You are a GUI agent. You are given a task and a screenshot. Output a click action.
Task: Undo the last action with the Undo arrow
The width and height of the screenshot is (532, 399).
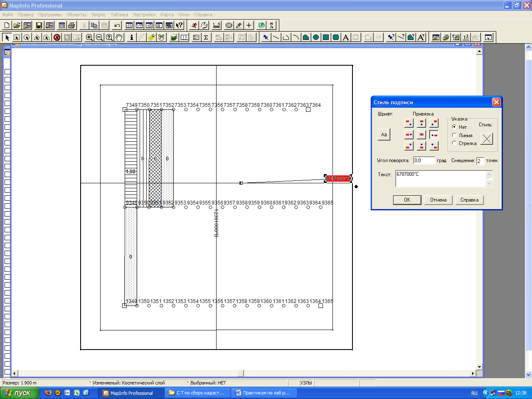click(117, 25)
